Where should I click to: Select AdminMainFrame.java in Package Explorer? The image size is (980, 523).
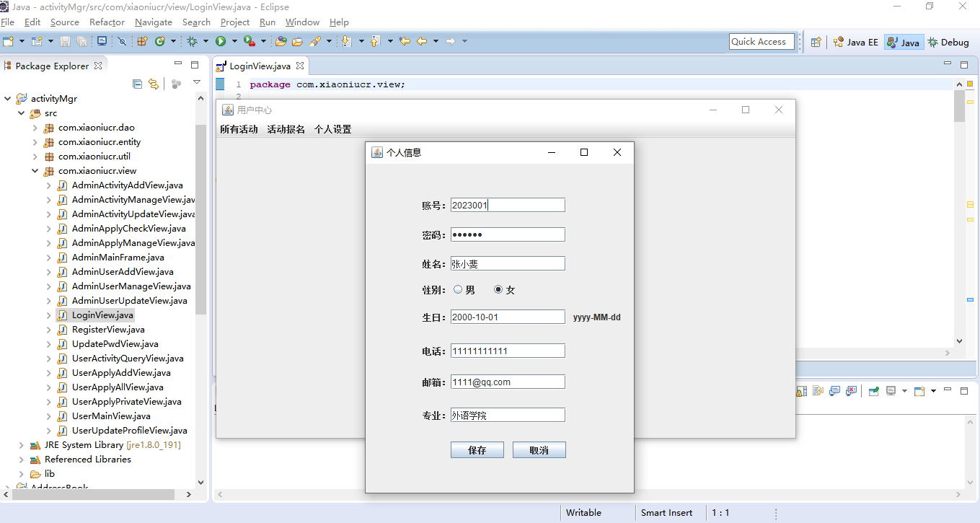(x=118, y=258)
